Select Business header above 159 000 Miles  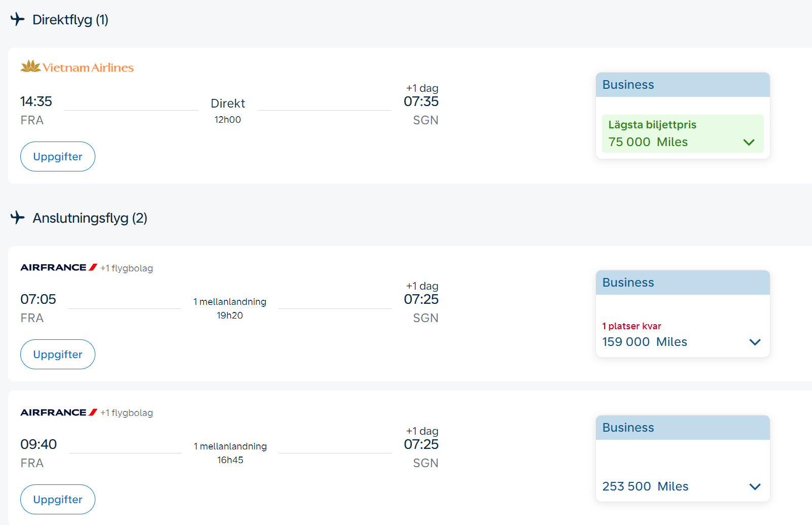[628, 283]
